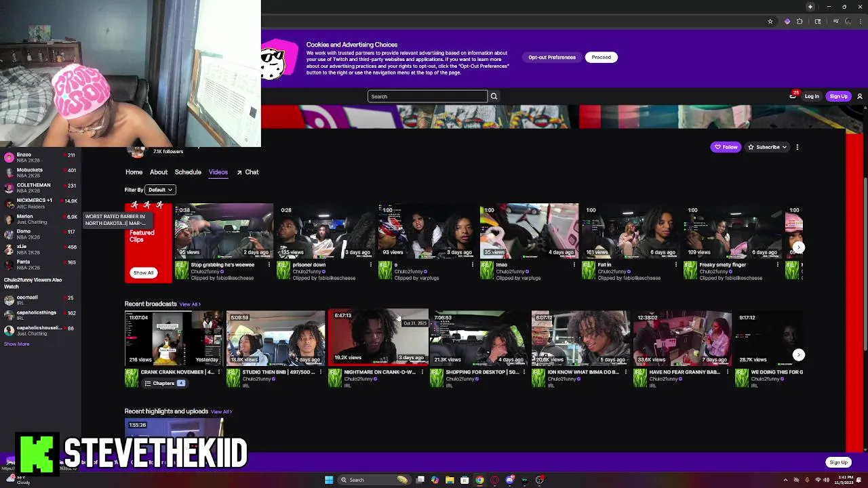Open the Filter By Default dropdown

[x=161, y=190]
